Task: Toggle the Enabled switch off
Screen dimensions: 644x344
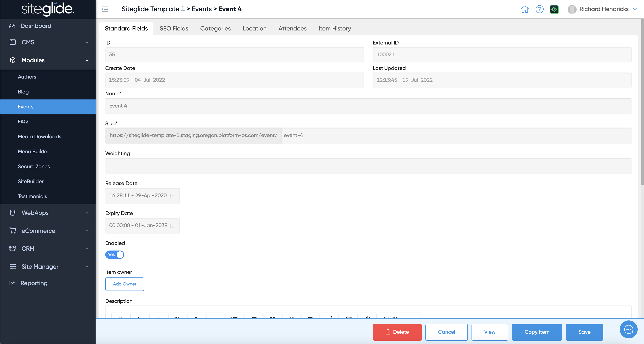Action: click(115, 255)
